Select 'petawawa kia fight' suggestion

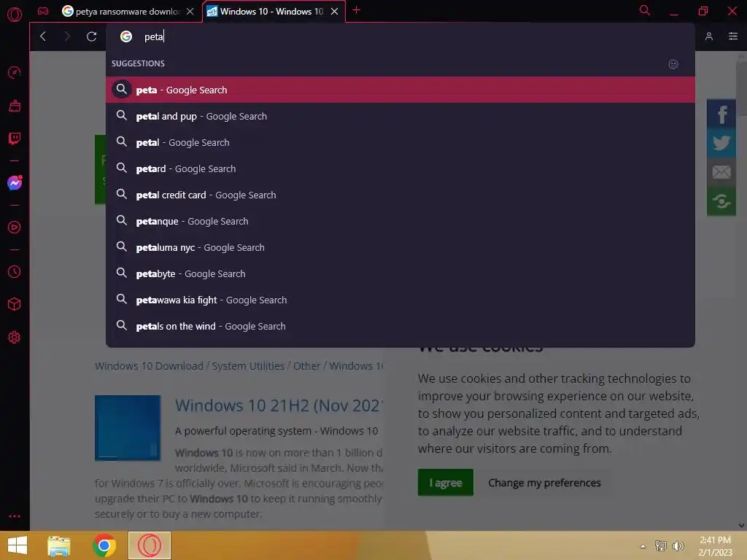coord(400,300)
